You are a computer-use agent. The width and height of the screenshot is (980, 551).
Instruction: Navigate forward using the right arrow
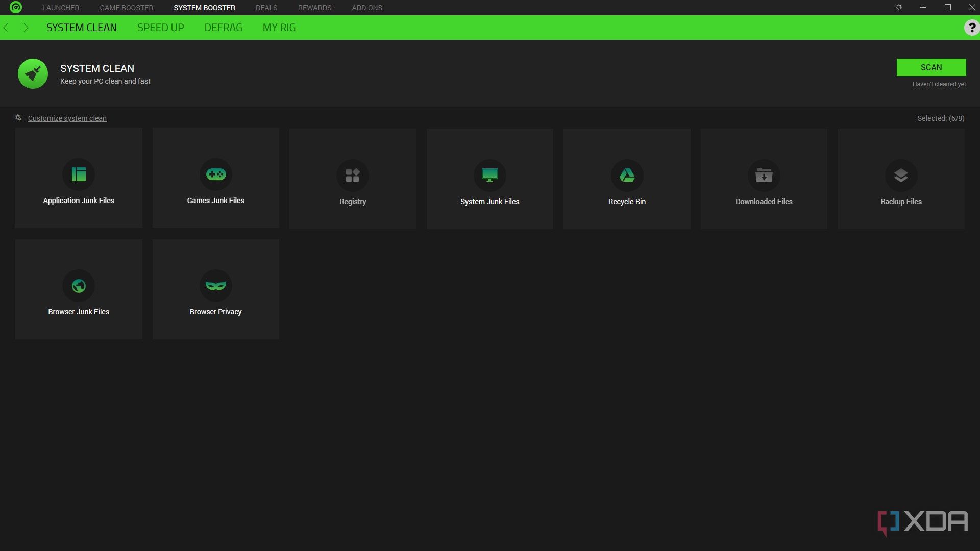[26, 28]
